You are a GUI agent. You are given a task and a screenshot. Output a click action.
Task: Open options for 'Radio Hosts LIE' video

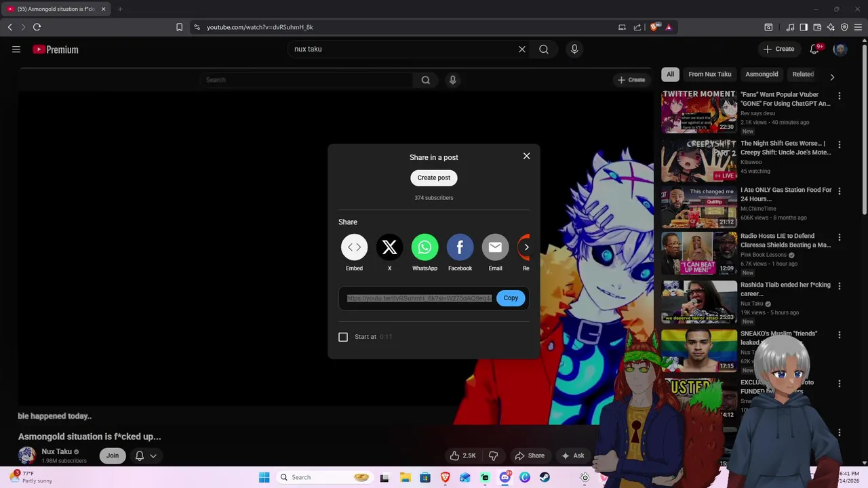click(840, 237)
